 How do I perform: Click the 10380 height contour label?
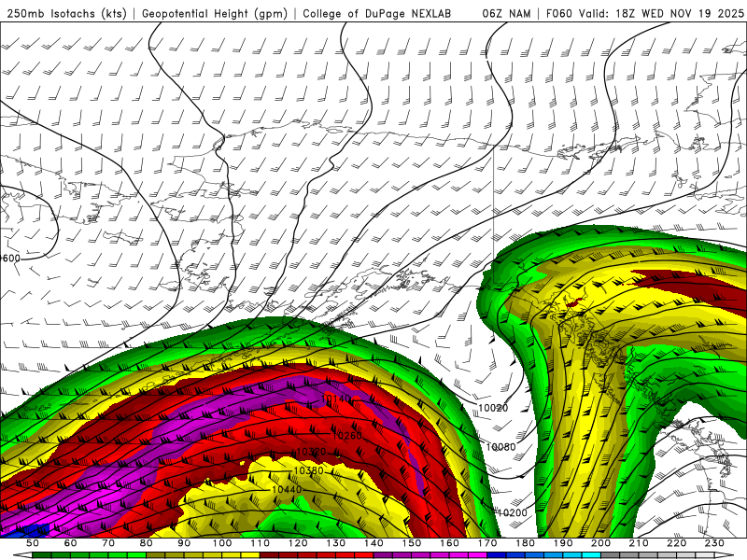(x=309, y=470)
